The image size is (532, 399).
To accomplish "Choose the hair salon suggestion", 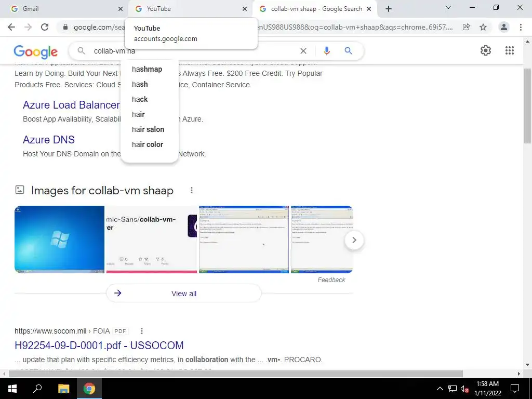I will point(148,129).
